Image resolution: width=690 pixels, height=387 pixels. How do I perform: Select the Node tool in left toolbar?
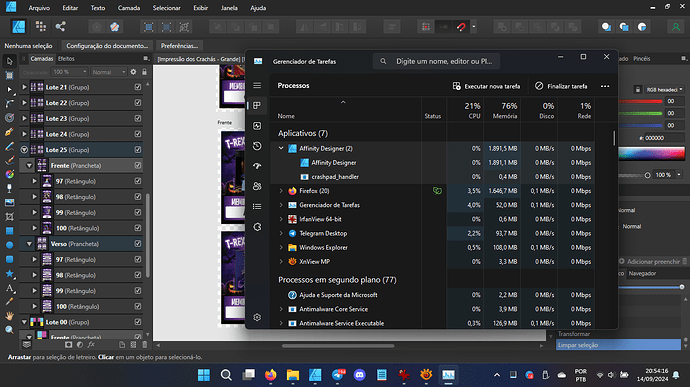(x=9, y=89)
